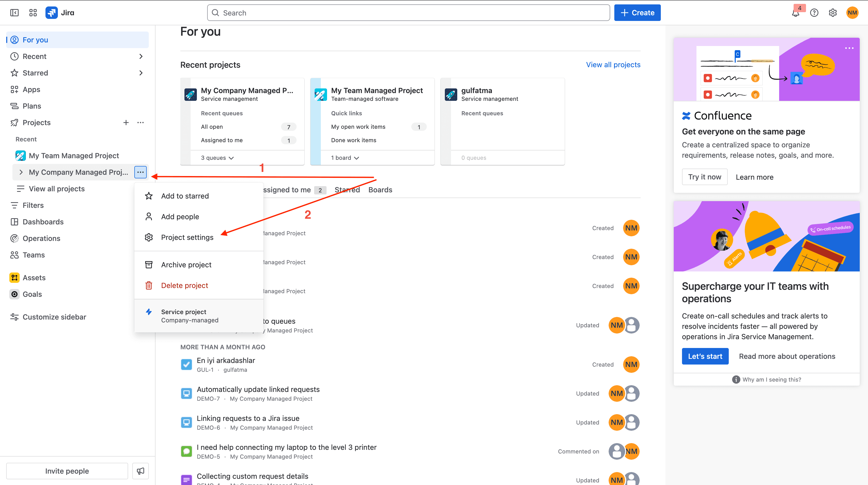Click the plus icon next to Projects
This screenshot has width=868, height=485.
pyautogui.click(x=126, y=123)
